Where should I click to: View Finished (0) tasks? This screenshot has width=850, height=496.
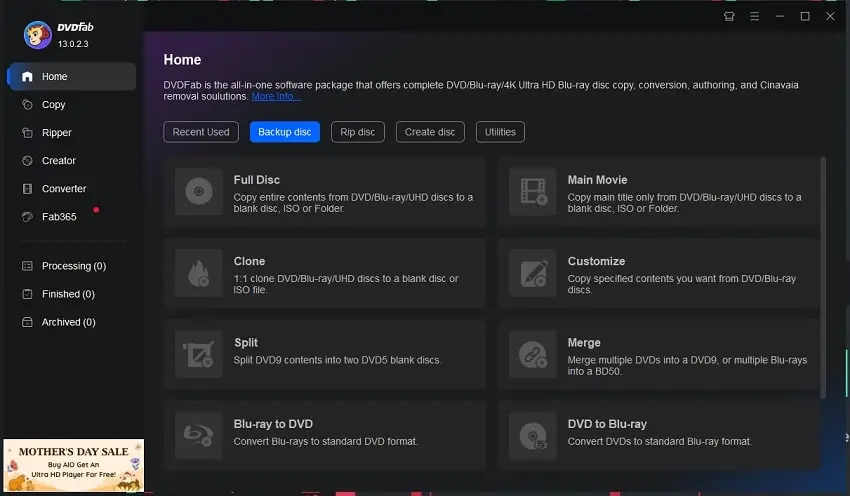click(x=72, y=294)
